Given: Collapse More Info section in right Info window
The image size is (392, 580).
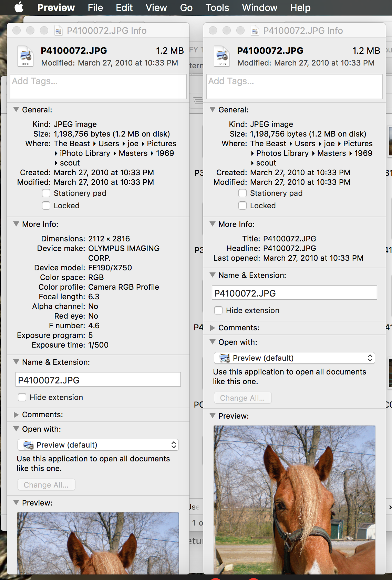Looking at the screenshot, I should (213, 224).
